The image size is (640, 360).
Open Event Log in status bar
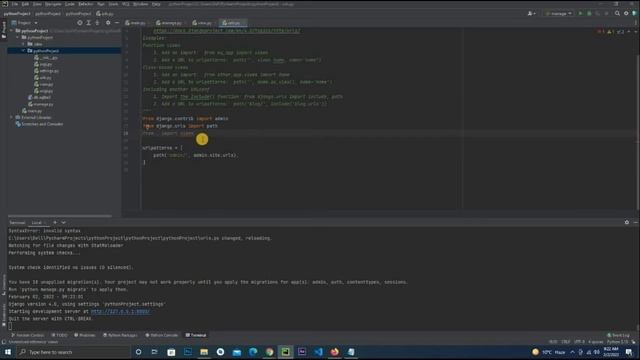[x=618, y=335]
